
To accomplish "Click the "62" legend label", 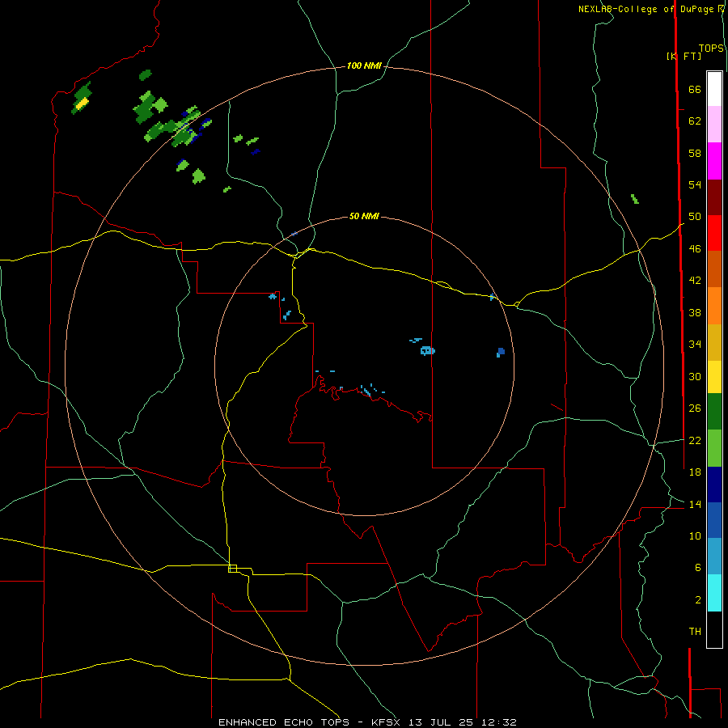I will tap(695, 121).
